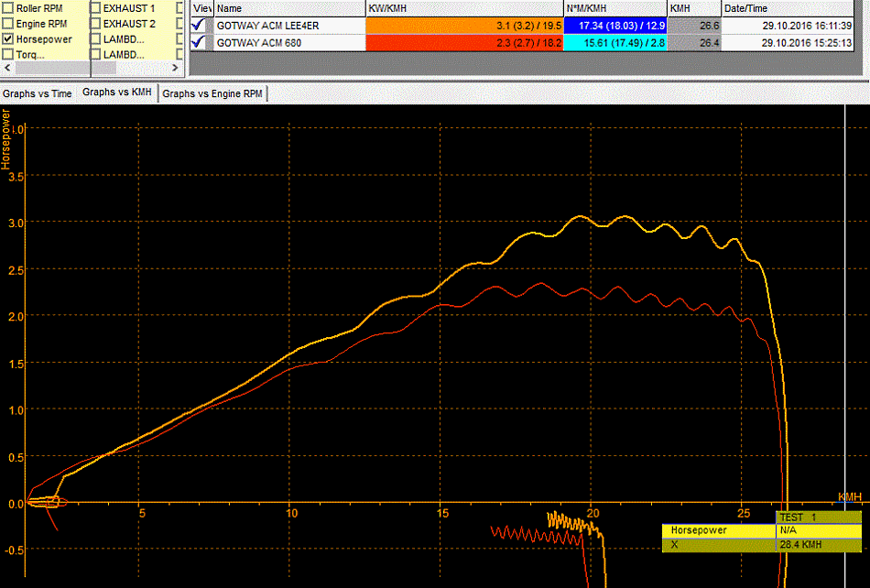
Task: Click the orange KW/KMH cell for LEE4ER
Action: click(x=464, y=26)
